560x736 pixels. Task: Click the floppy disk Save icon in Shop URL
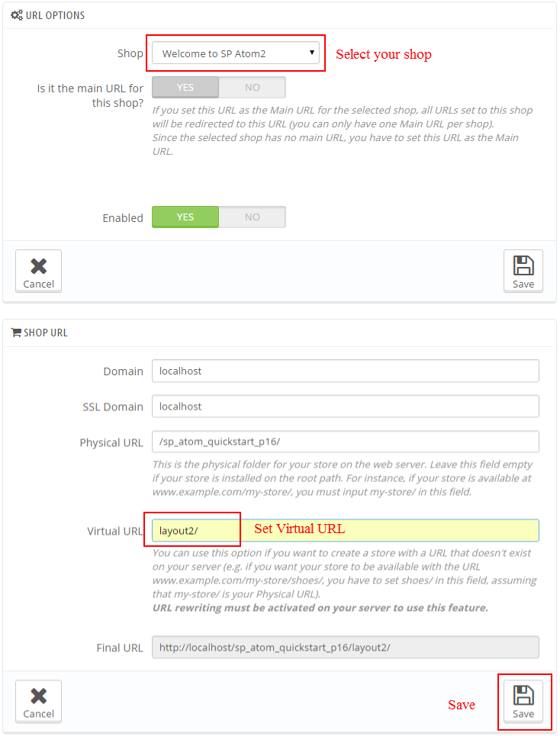pos(523,695)
